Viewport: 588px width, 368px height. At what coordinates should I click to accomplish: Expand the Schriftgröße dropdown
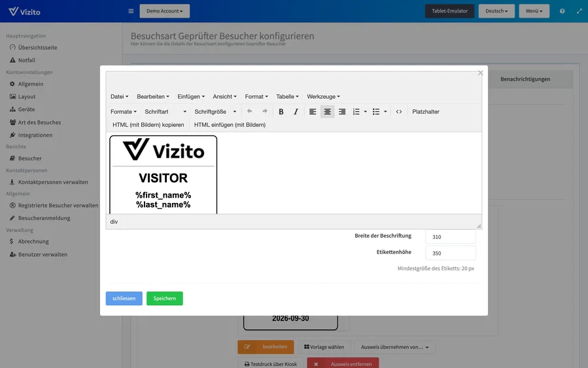pos(215,111)
